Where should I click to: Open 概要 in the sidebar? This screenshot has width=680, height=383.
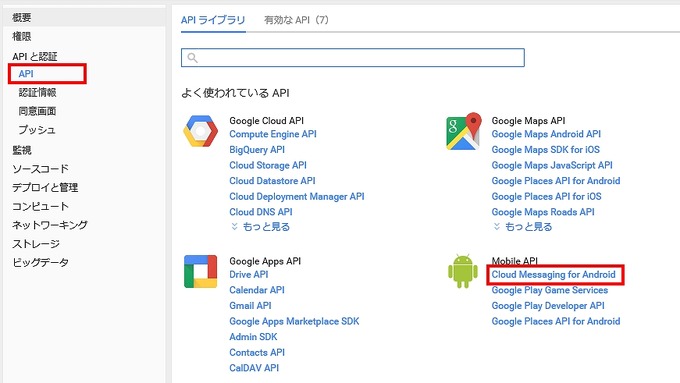point(22,18)
